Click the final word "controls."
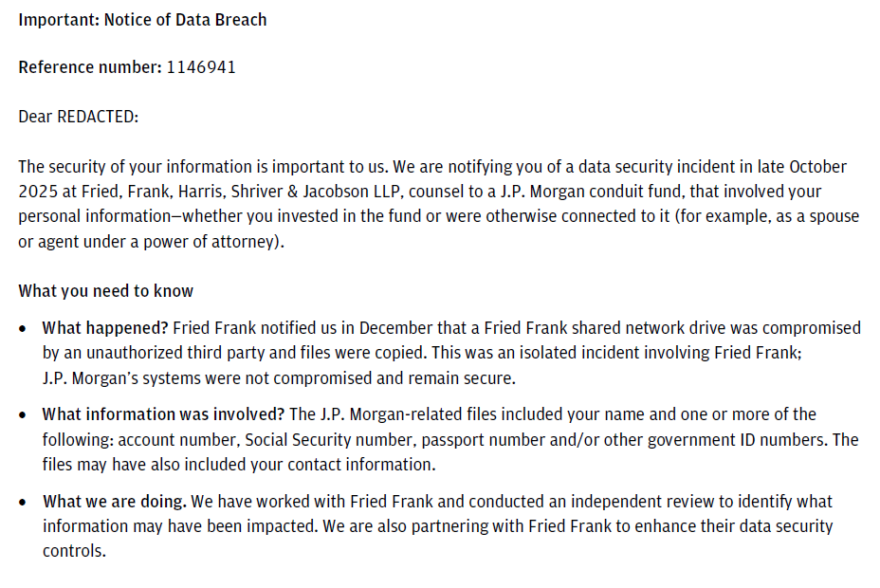 coord(74,550)
